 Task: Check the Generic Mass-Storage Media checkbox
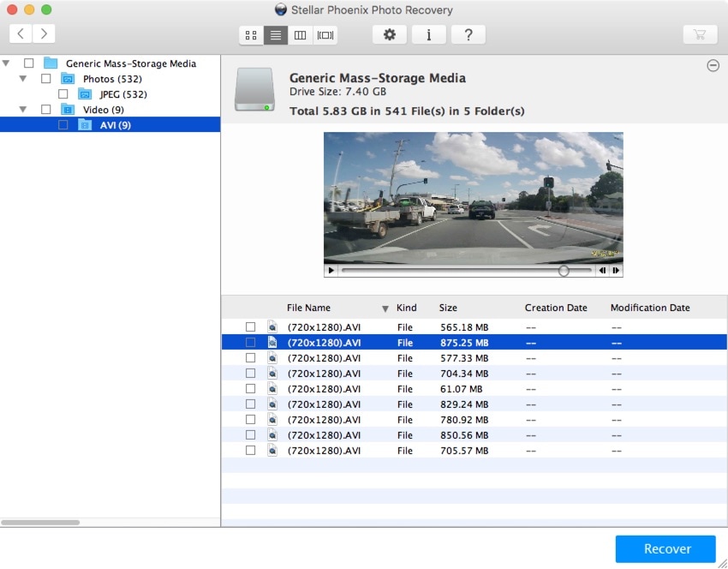(29, 63)
